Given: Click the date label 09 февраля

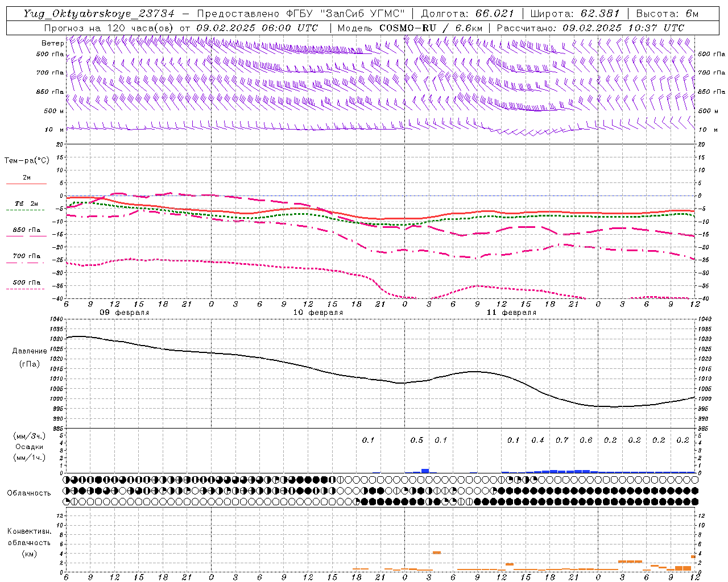Looking at the screenshot, I should (125, 313).
